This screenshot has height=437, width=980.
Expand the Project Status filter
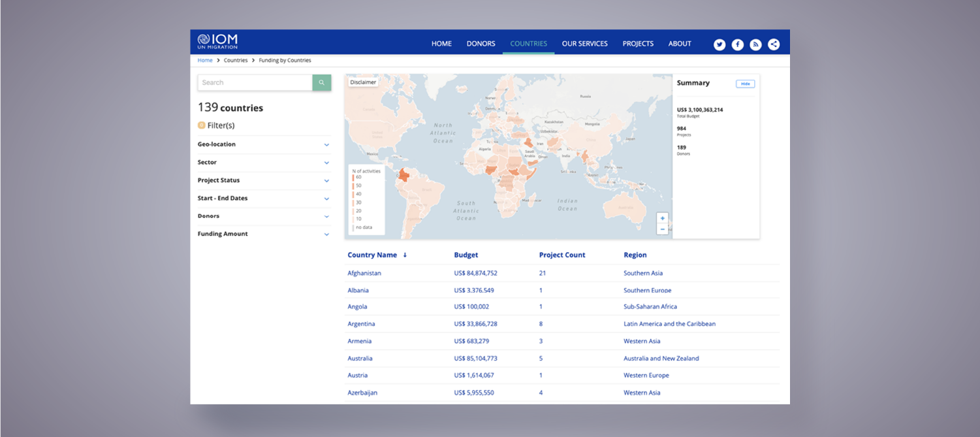point(264,180)
